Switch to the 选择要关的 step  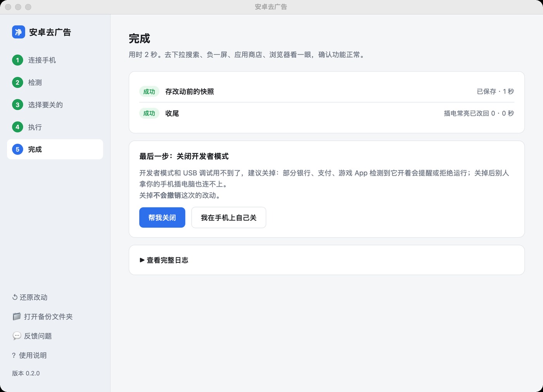tap(55, 105)
